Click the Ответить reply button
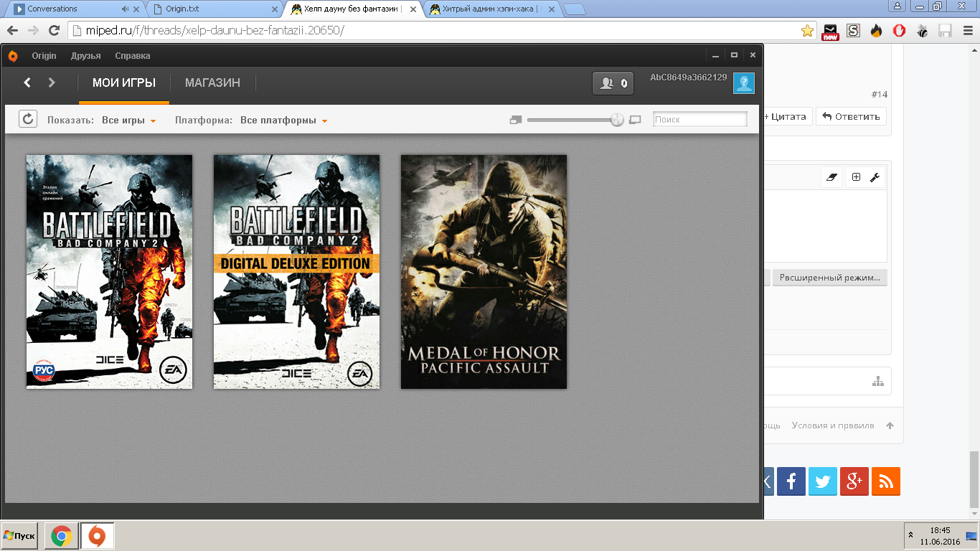 851,116
